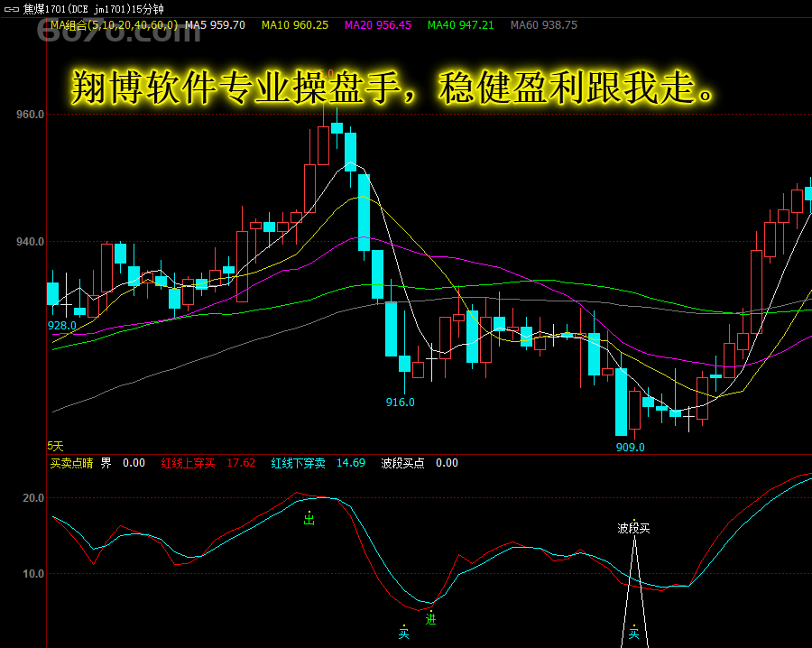
Task: Click the gray MA60 938.75 label
Action: coord(544,25)
